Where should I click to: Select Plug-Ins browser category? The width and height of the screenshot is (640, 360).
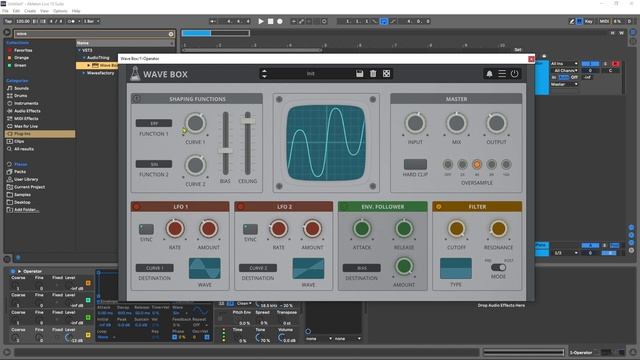click(40, 134)
